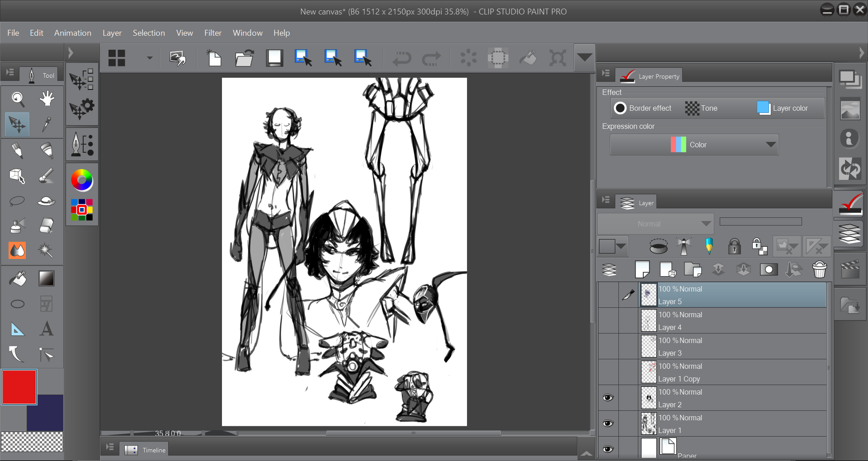868x461 pixels.
Task: Click the Undo arrow in toolbar
Action: [401, 58]
